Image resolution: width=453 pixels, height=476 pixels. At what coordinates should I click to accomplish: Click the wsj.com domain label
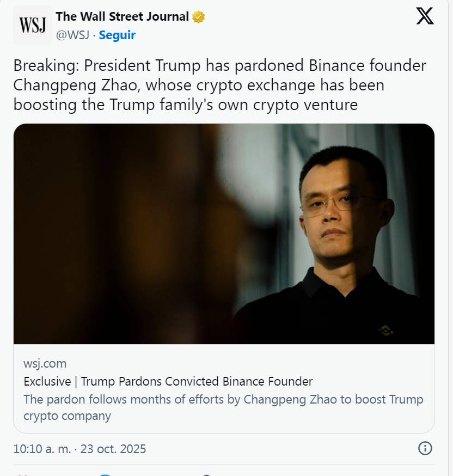45,363
